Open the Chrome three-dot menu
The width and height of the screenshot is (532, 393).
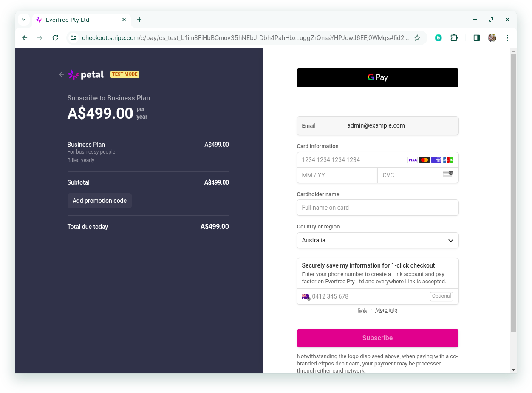coord(507,38)
